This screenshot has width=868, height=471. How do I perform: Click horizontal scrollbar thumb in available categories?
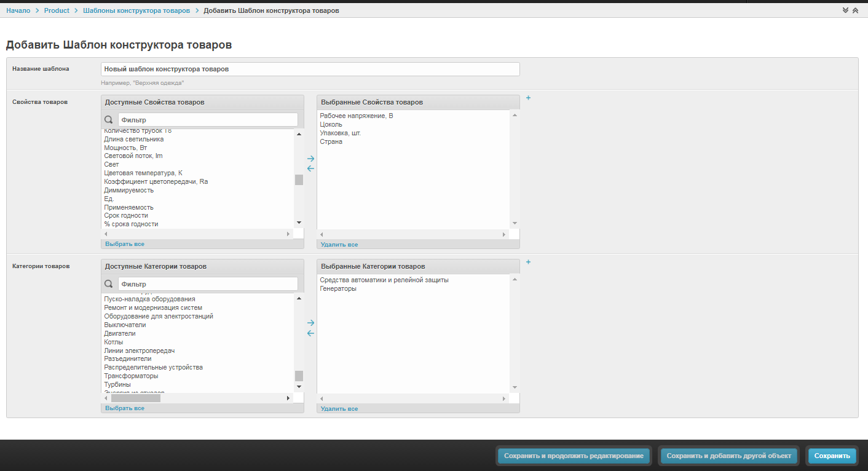136,398
